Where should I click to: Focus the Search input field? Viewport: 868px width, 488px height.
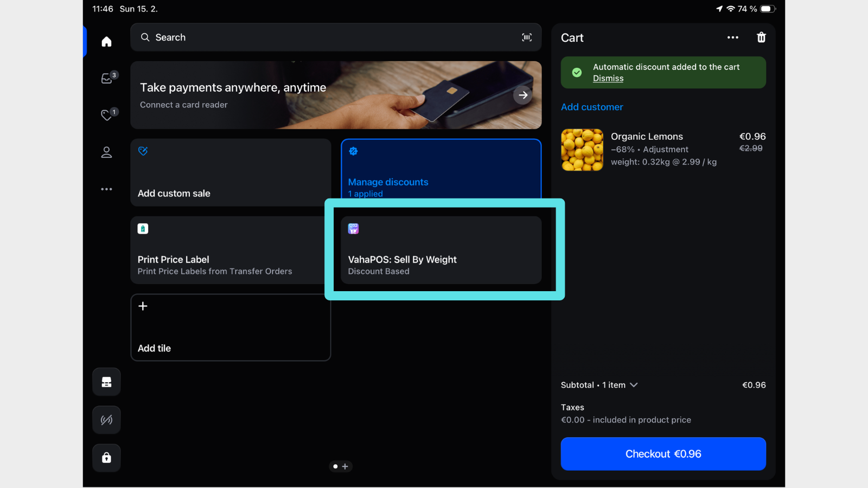pos(336,37)
